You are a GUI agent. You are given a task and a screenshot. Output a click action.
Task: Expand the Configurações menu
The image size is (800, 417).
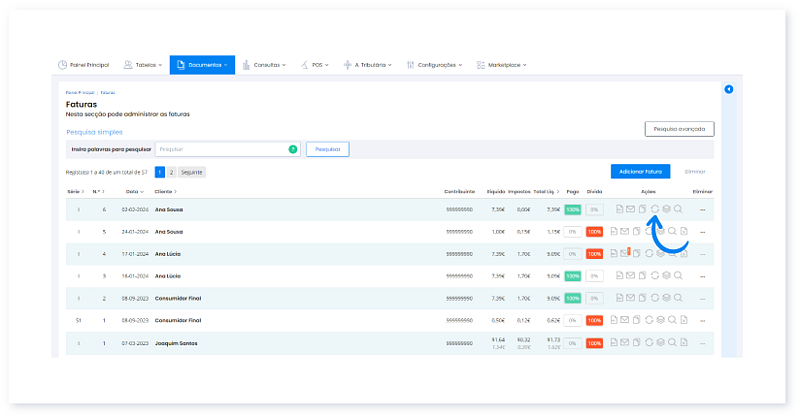click(438, 65)
